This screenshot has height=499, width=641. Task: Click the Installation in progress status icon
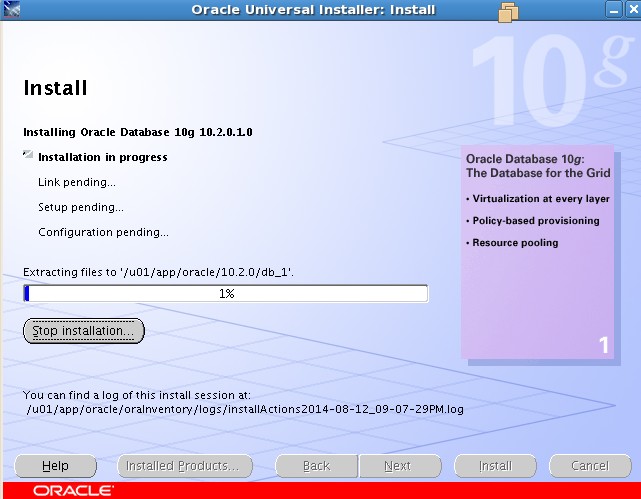tap(28, 154)
